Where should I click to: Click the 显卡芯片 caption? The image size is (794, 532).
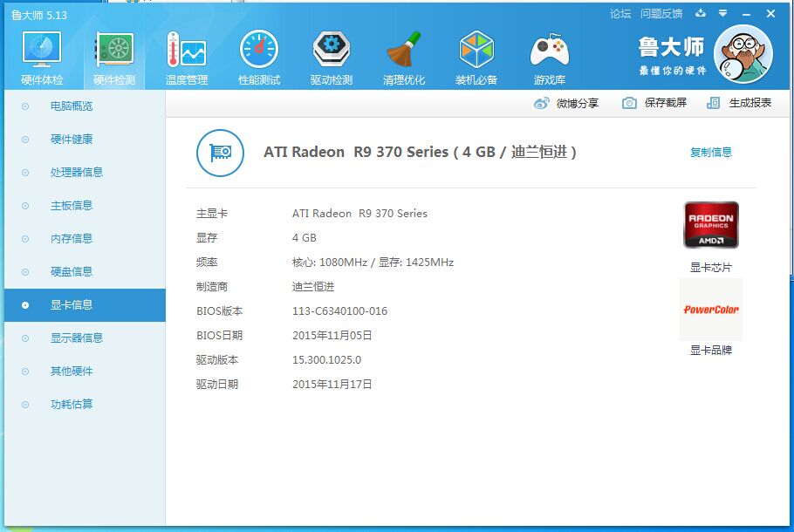pos(711,268)
